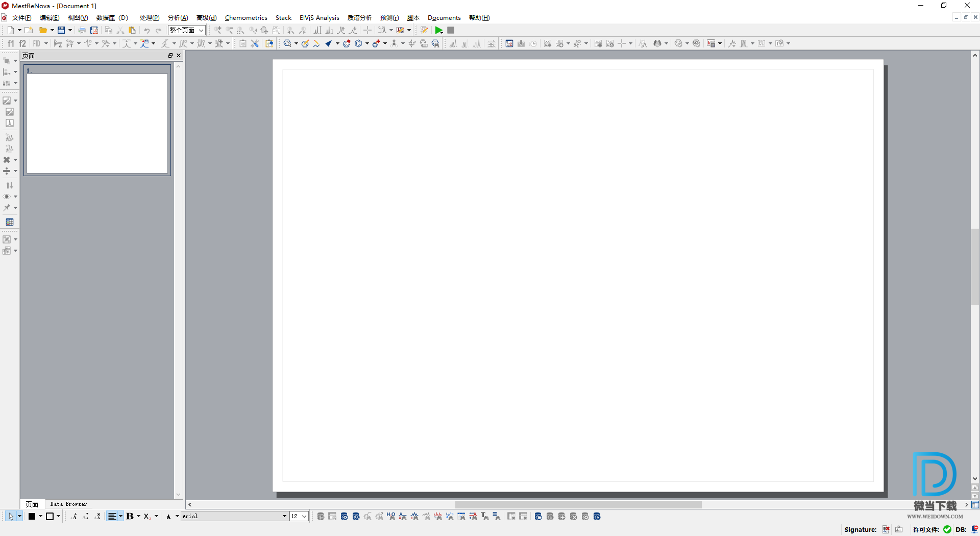This screenshot has height=536, width=980.
Task: Click the black fill color swatch
Action: point(32,516)
